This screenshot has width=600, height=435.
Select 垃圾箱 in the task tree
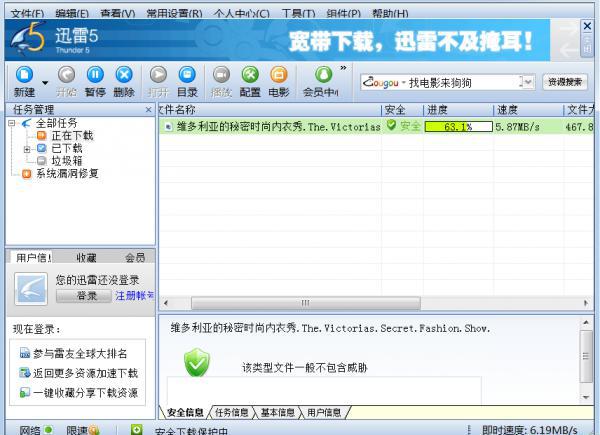click(67, 161)
